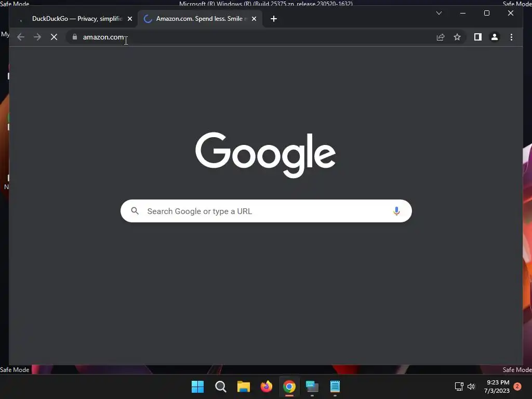Viewport: 532px width, 399px height.
Task: Launch Firefox from taskbar
Action: (x=267, y=387)
